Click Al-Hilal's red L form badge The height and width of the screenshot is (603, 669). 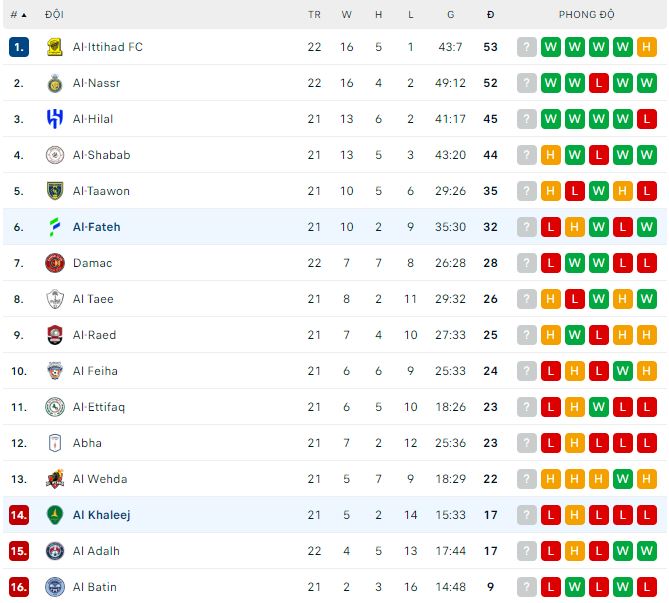pyautogui.click(x=647, y=119)
